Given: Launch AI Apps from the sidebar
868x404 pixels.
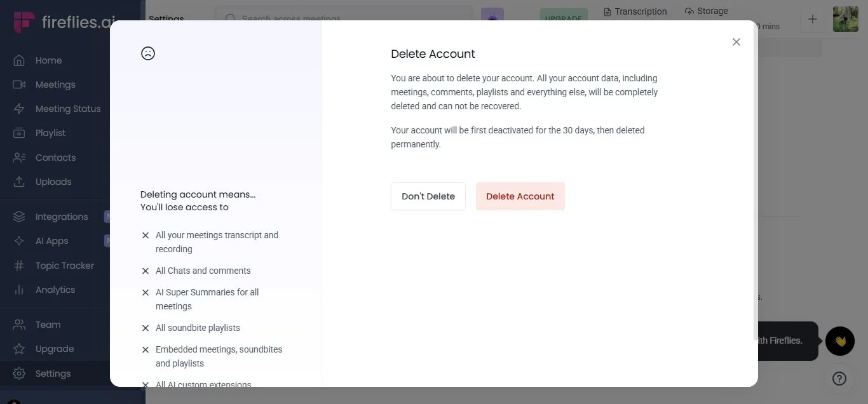Looking at the screenshot, I should point(52,241).
